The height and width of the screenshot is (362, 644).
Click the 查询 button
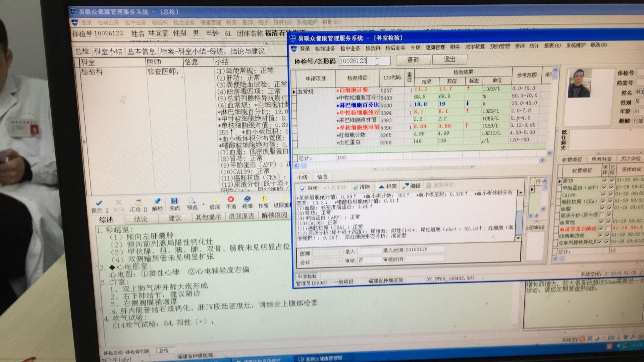pos(413,60)
